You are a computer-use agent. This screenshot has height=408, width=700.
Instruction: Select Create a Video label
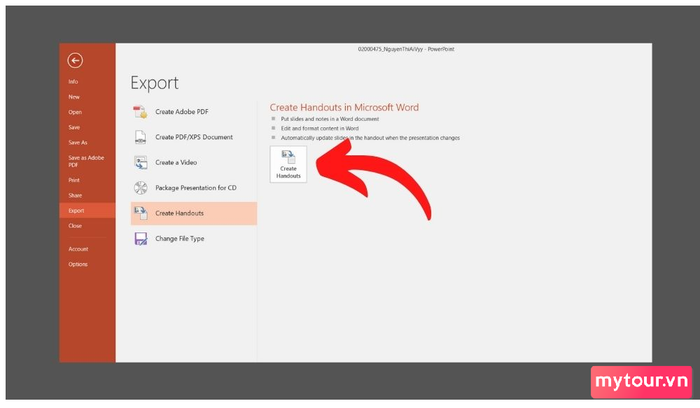176,162
